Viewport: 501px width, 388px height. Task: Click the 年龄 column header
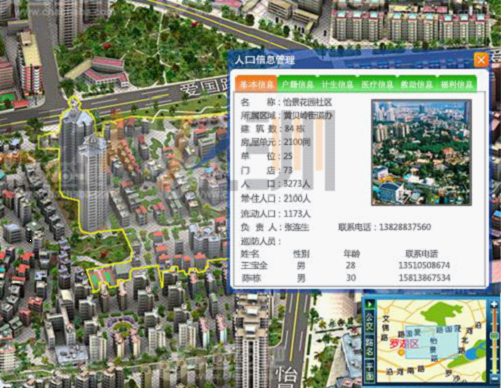[x=351, y=254]
